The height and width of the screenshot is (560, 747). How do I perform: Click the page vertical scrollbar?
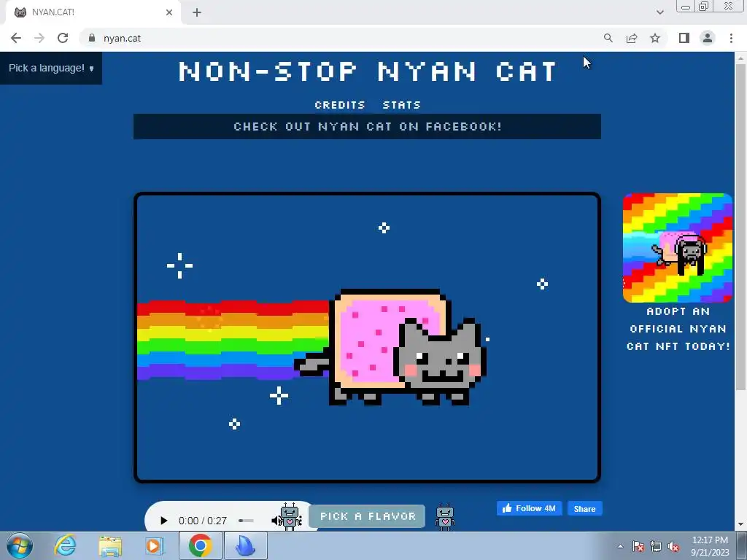(x=740, y=226)
